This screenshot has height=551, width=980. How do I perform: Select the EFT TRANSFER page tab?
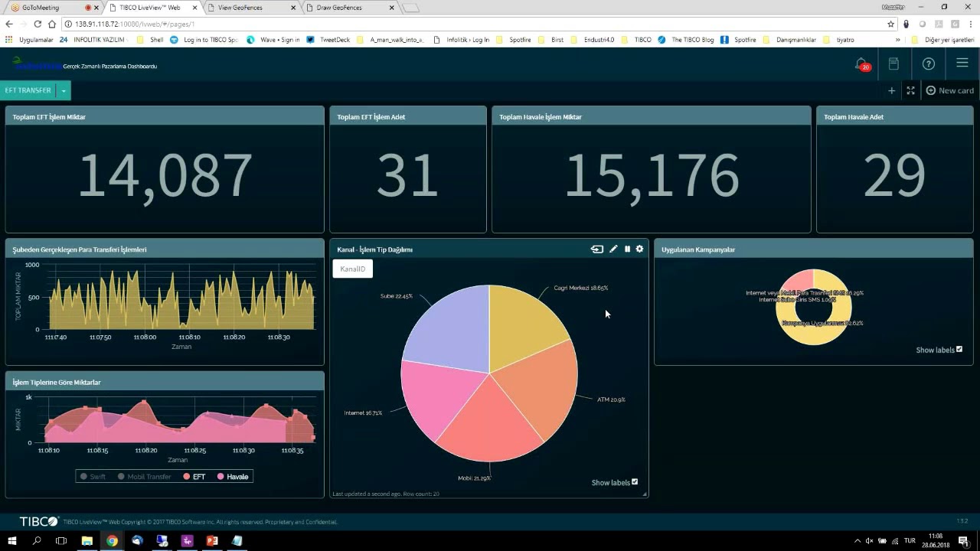[x=28, y=90]
